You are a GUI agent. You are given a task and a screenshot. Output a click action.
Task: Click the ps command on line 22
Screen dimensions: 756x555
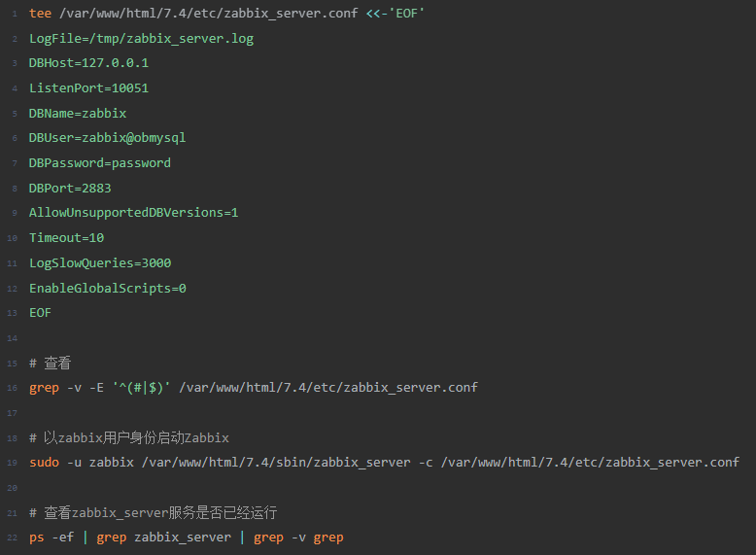click(36, 538)
